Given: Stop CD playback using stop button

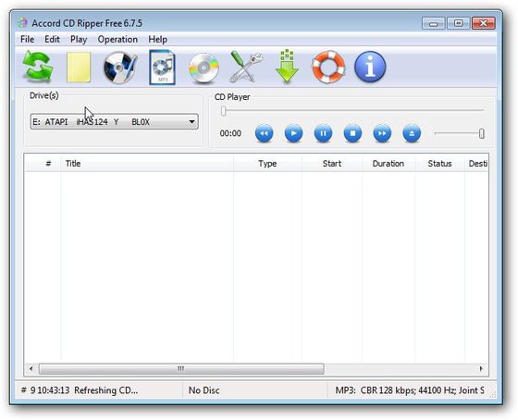Looking at the screenshot, I should (352, 133).
